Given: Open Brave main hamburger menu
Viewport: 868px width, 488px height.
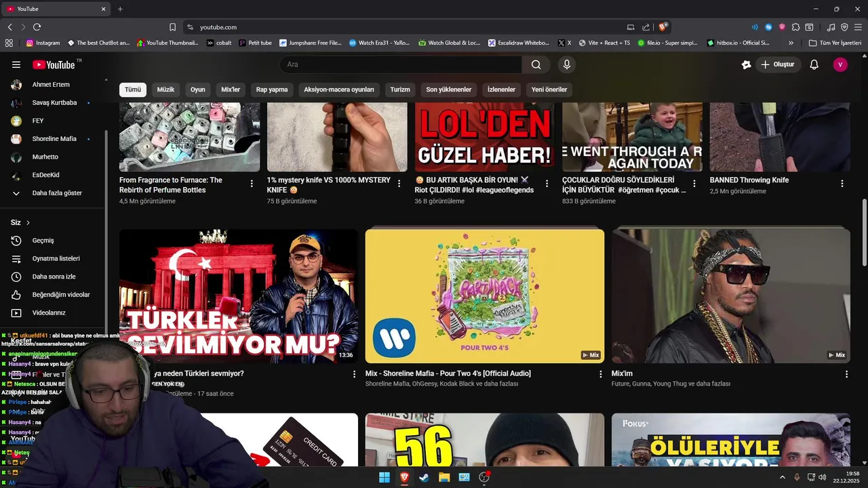Looking at the screenshot, I should (858, 27).
